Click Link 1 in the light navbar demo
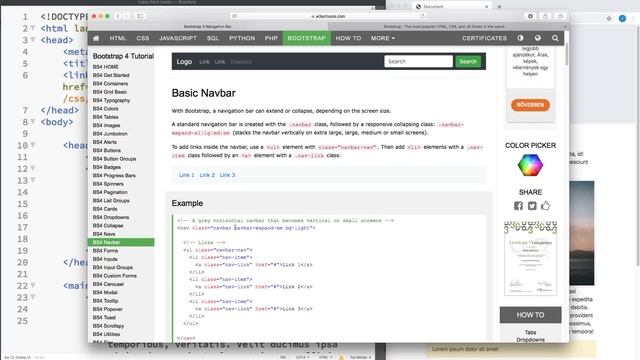The image size is (640, 360). click(187, 175)
